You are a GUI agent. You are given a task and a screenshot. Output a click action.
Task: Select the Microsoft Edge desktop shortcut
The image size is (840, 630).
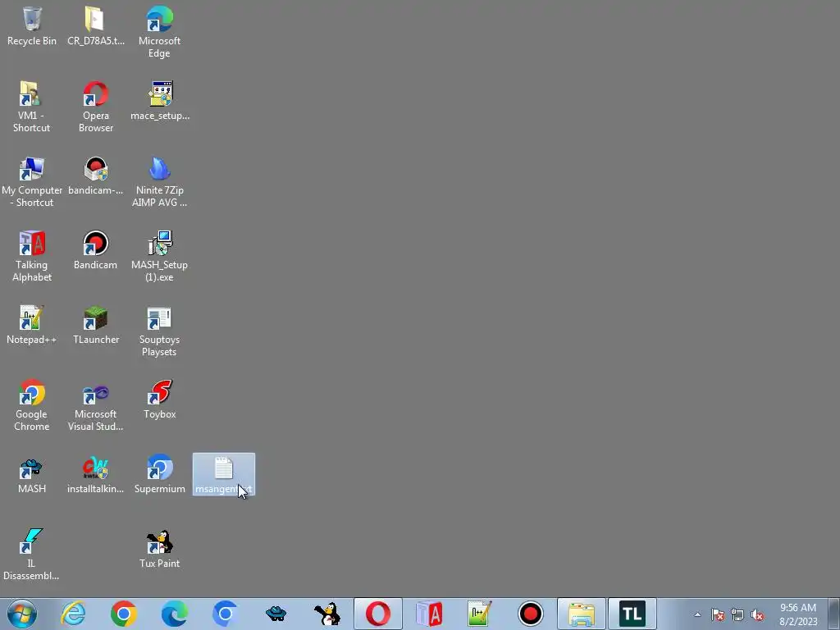(x=159, y=32)
